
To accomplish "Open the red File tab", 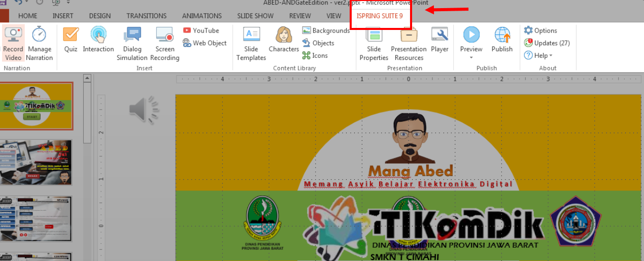I will (5, 16).
